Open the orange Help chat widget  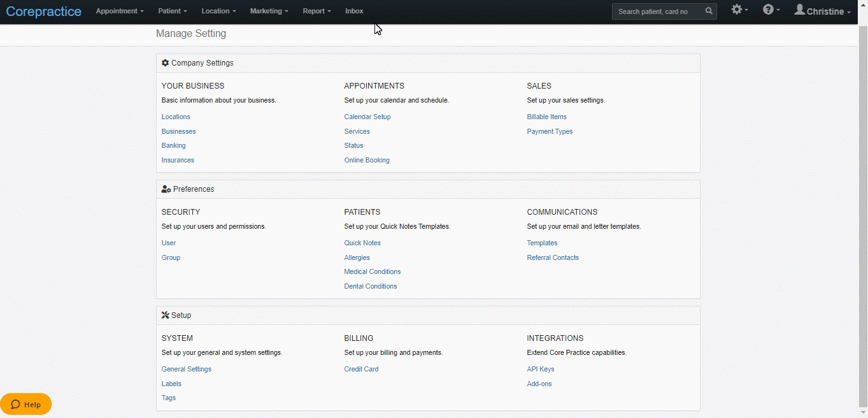(x=26, y=404)
